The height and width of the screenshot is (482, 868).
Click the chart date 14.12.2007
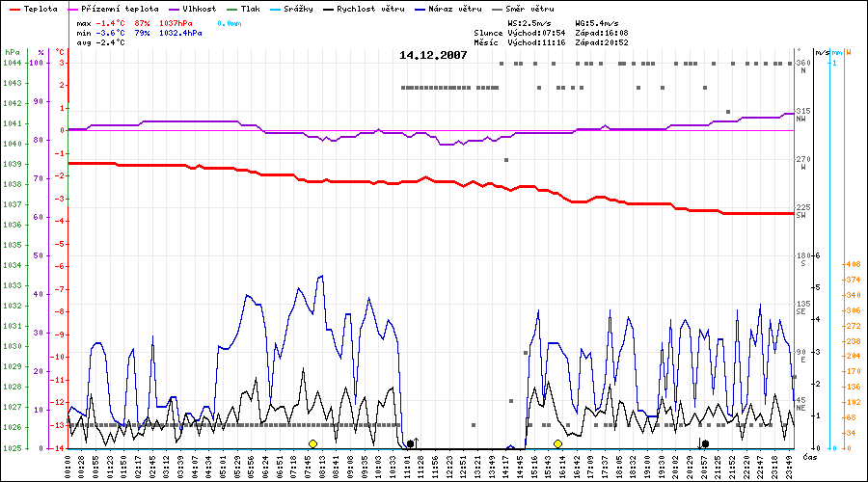click(x=433, y=55)
